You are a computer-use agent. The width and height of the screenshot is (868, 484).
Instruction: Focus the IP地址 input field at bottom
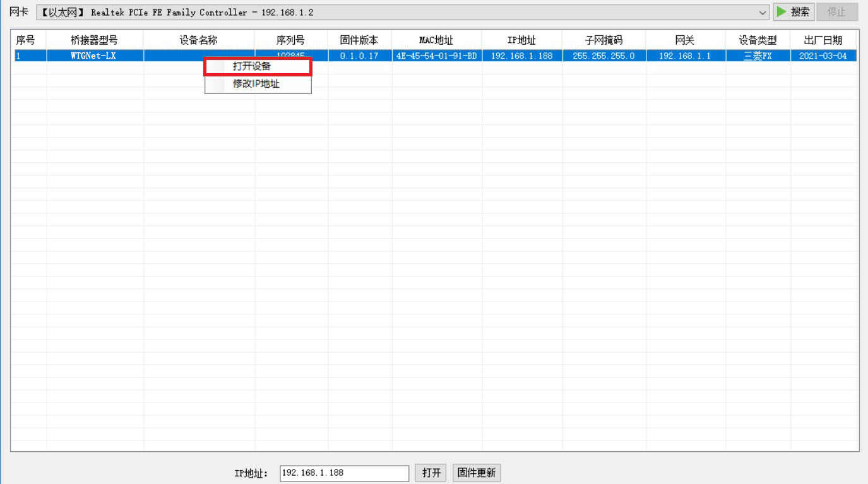click(x=345, y=473)
